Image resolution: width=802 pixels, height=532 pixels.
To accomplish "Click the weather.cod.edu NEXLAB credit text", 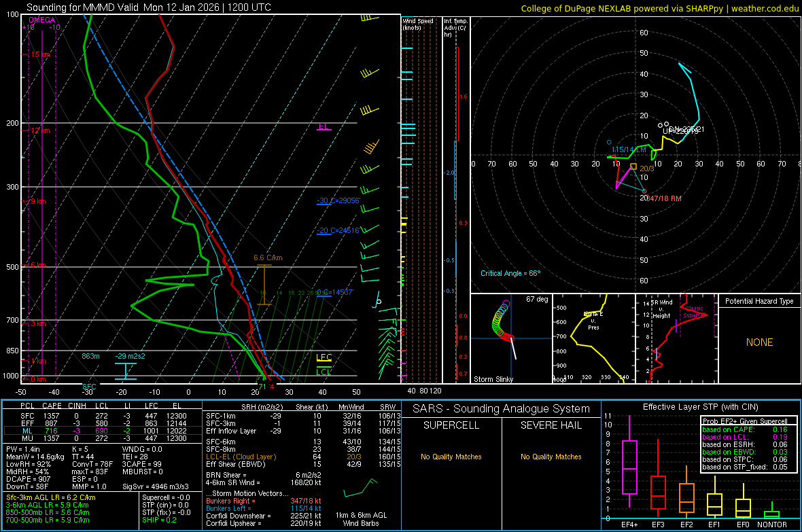I will (x=659, y=8).
